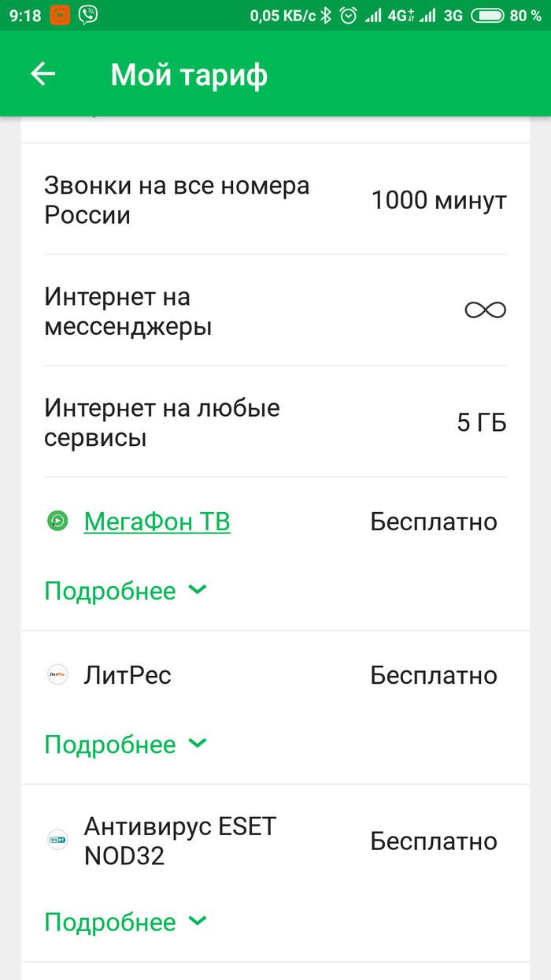Open the МегаФон ТВ link
Viewport: 551px width, 980px height.
point(157,522)
